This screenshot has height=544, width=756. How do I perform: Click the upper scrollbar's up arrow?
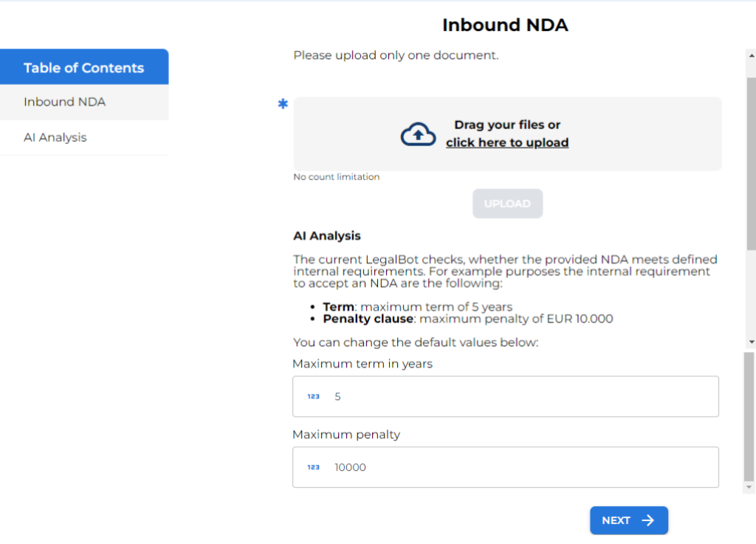pyautogui.click(x=751, y=55)
